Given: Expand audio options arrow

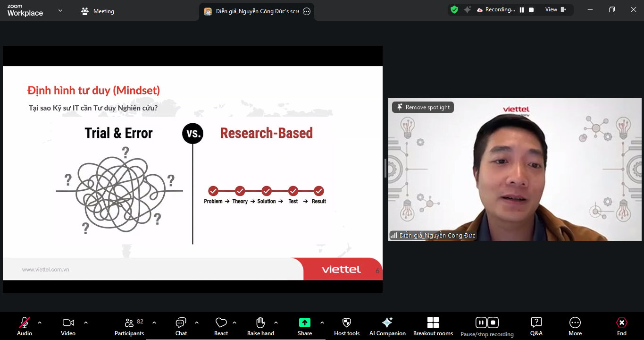Looking at the screenshot, I should [40, 323].
